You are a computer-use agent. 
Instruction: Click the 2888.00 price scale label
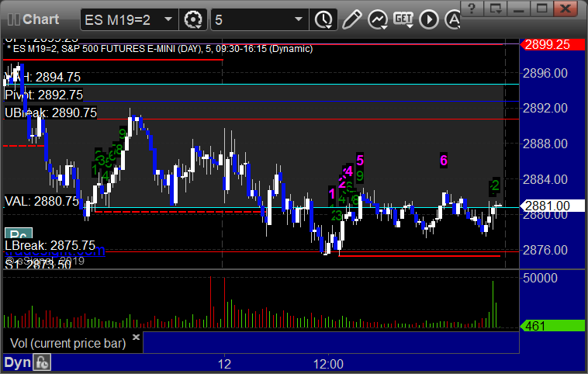click(545, 144)
